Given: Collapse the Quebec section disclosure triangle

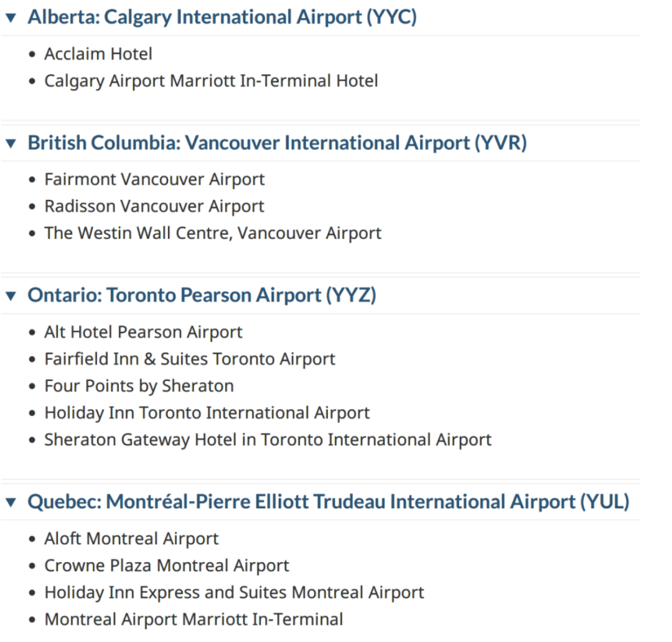Looking at the screenshot, I should point(10,502).
